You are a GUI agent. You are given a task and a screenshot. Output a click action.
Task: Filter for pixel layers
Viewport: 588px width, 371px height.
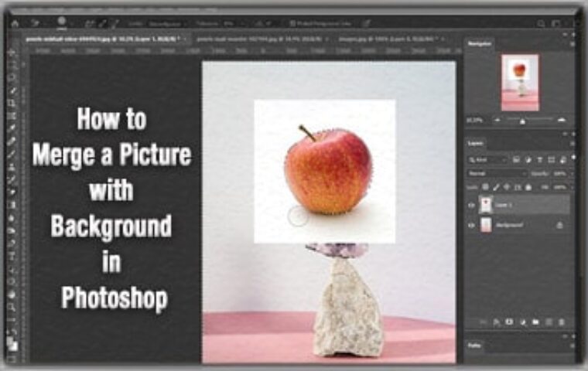pyautogui.click(x=516, y=160)
